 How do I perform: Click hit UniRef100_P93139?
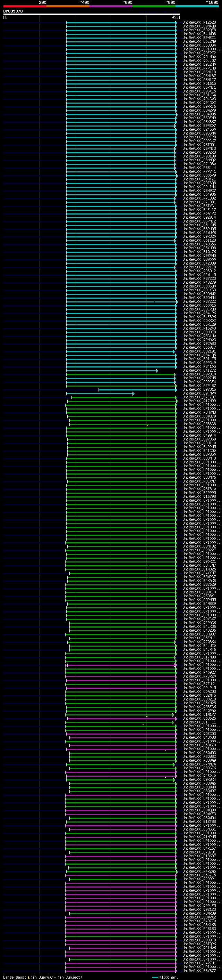coord(199,156)
